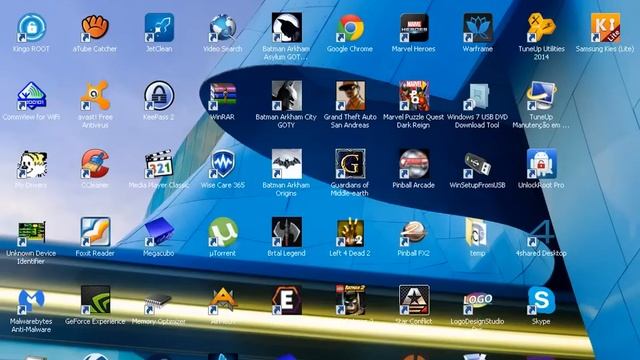Select the Pinball FX2 icon
The image size is (640, 360).
click(x=413, y=232)
